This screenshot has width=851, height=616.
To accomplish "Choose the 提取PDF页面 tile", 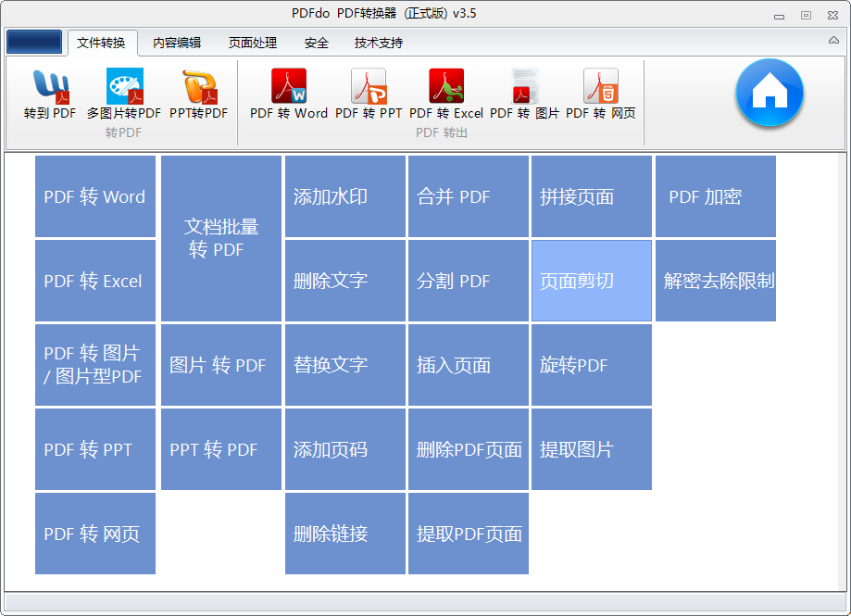I will point(469,534).
